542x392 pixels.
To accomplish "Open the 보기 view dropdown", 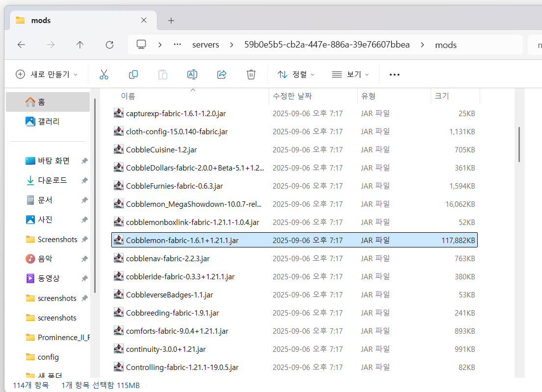I will click(350, 74).
